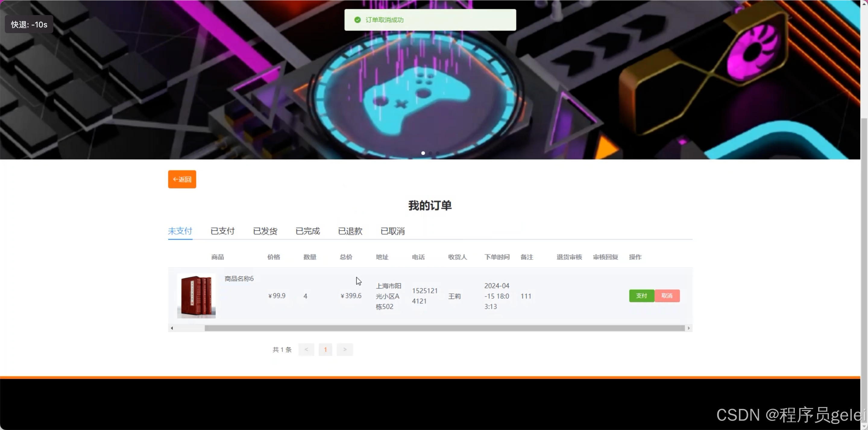The width and height of the screenshot is (868, 430).
Task: Click the orange 返回 back button
Action: point(182,179)
